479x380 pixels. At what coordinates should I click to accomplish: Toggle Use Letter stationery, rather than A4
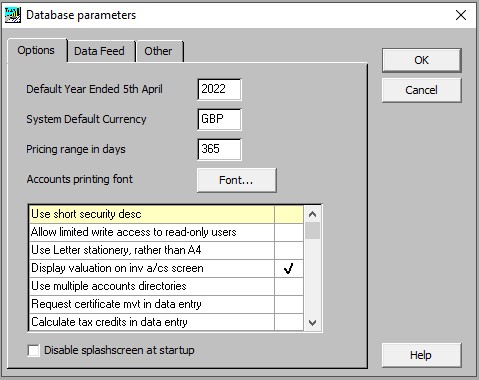(289, 250)
